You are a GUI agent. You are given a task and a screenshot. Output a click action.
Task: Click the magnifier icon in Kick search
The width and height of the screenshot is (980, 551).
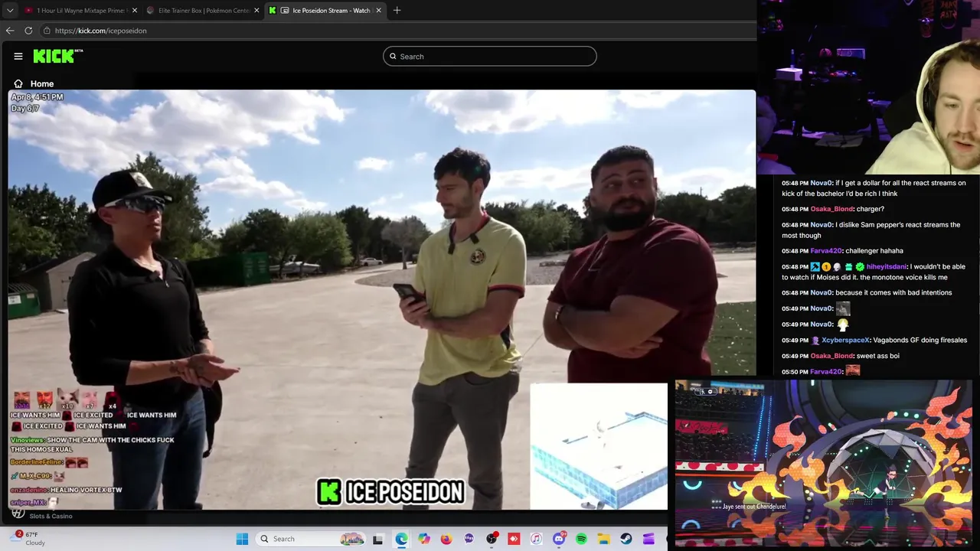click(x=393, y=56)
